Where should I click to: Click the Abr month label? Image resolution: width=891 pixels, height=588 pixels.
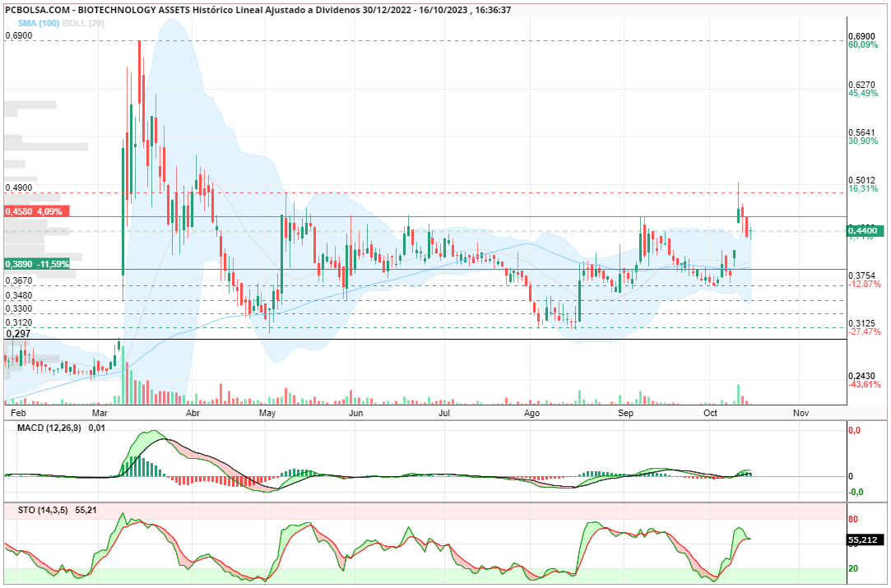193,413
